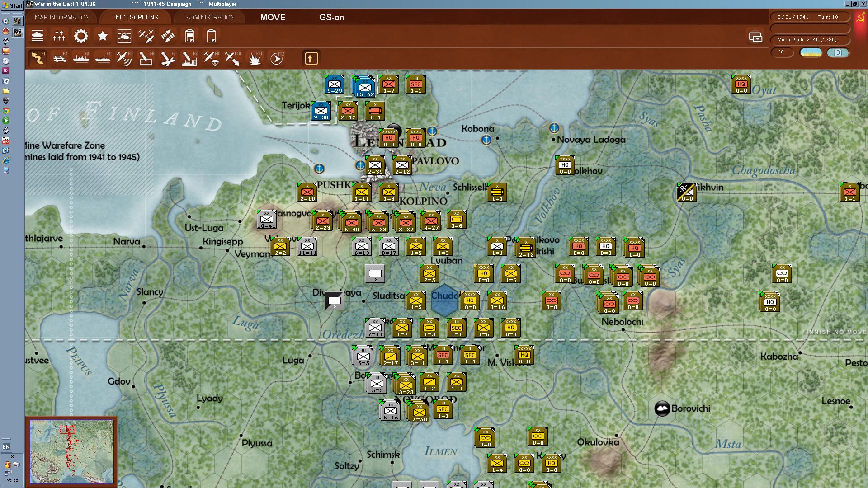This screenshot has width=868, height=488.
Task: Select German infantry unit 10=41 near Krasnogvardeisk
Action: pos(266,220)
